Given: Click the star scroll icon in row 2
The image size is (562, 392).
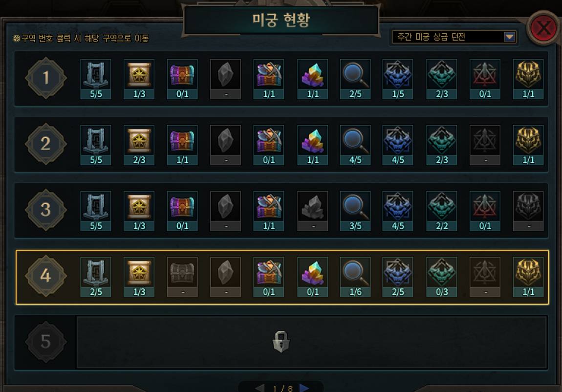Looking at the screenshot, I should click(139, 145).
